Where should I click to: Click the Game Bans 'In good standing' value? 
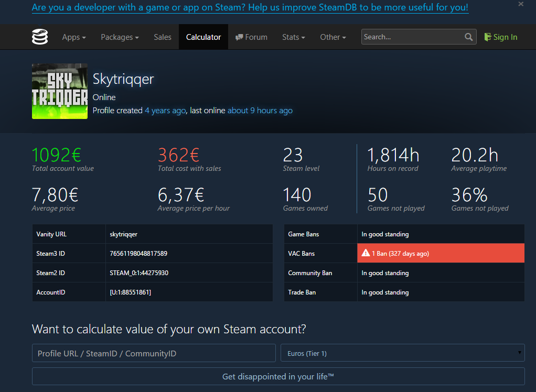tap(385, 234)
